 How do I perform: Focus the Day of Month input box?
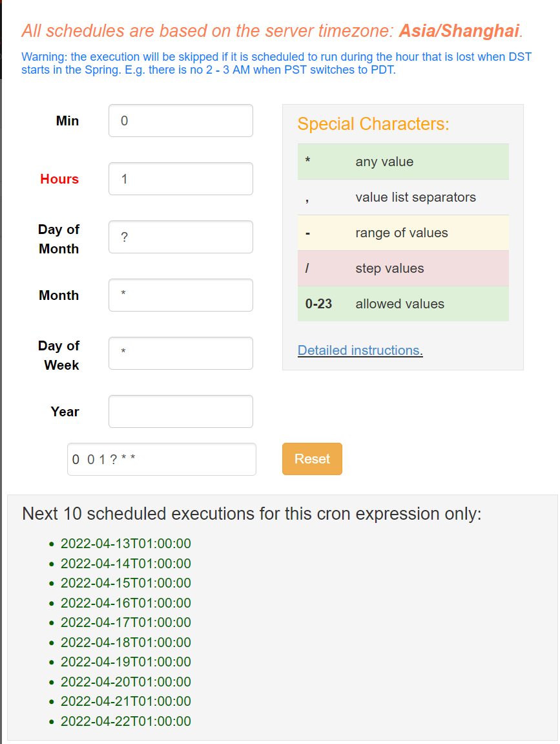tap(180, 237)
